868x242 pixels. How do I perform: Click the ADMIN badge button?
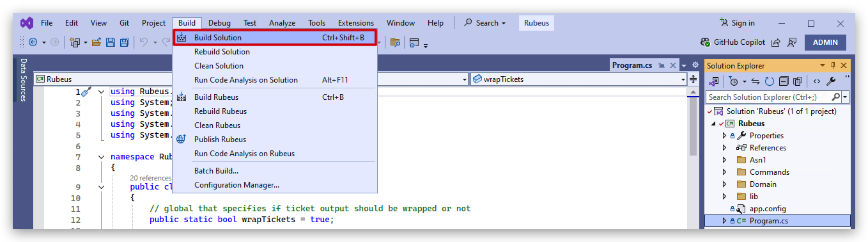tap(825, 42)
